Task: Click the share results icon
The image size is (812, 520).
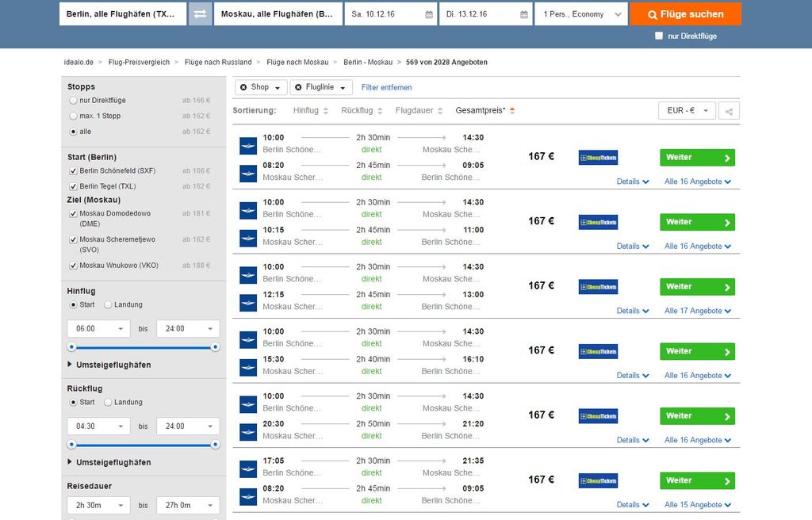Action: (729, 111)
